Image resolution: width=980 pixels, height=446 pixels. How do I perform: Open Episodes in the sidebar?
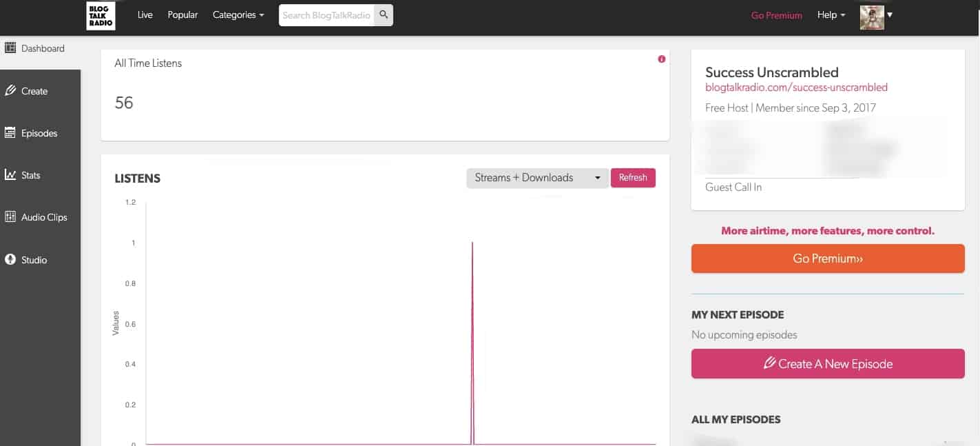[40, 133]
